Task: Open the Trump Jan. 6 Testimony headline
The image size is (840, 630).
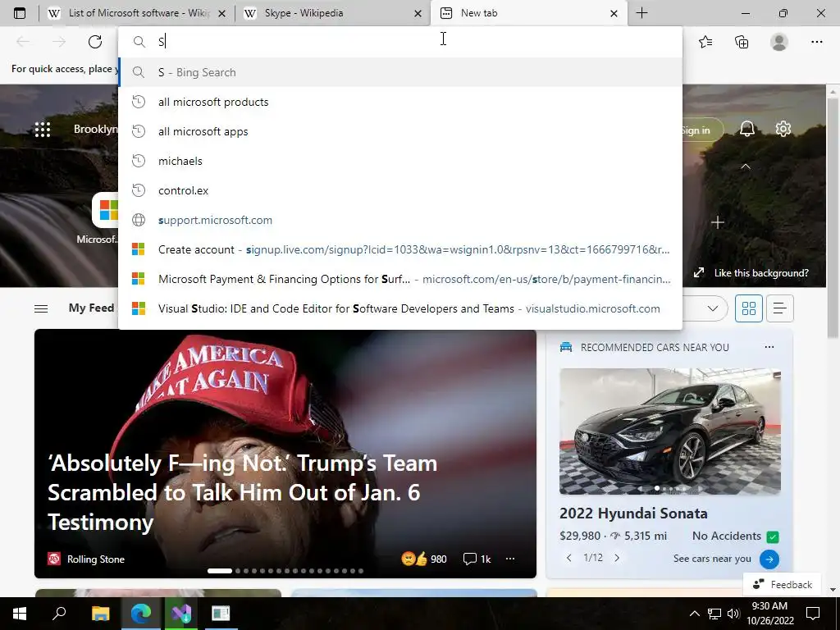Action: 242,493
